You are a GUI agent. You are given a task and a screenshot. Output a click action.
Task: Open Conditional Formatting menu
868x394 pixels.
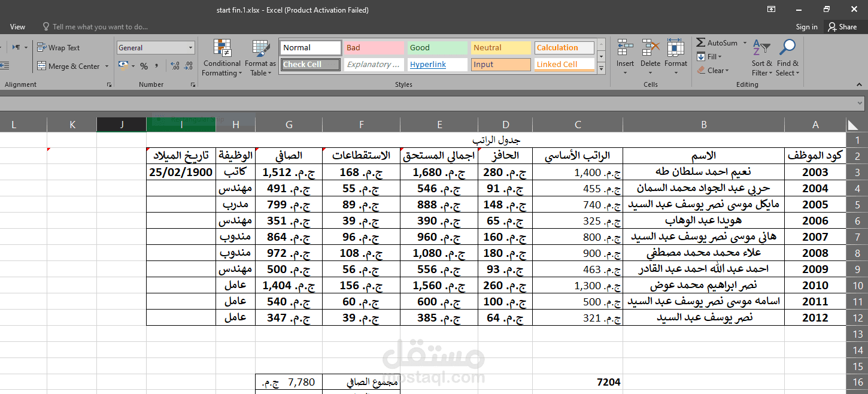tap(221, 58)
